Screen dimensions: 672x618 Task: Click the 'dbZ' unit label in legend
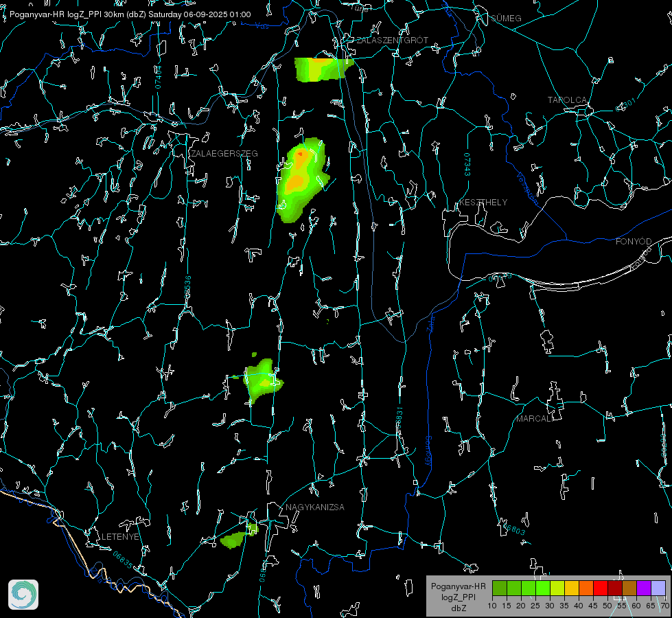(458, 608)
